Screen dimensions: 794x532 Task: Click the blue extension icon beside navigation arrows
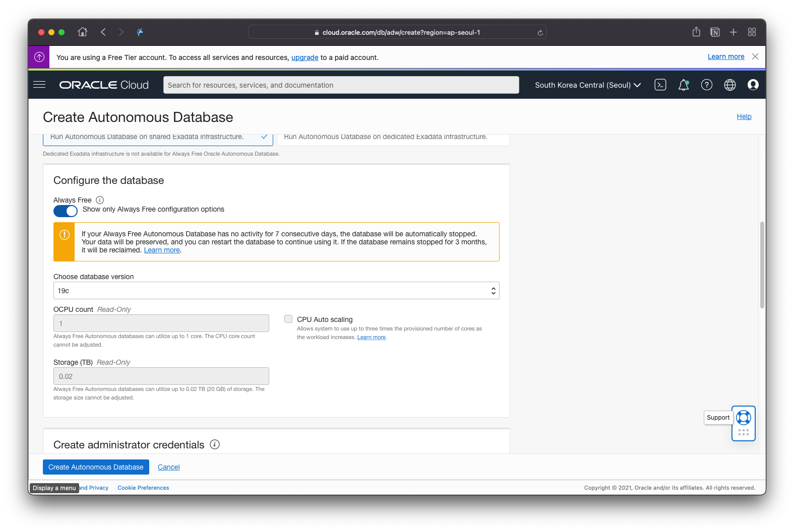(140, 32)
